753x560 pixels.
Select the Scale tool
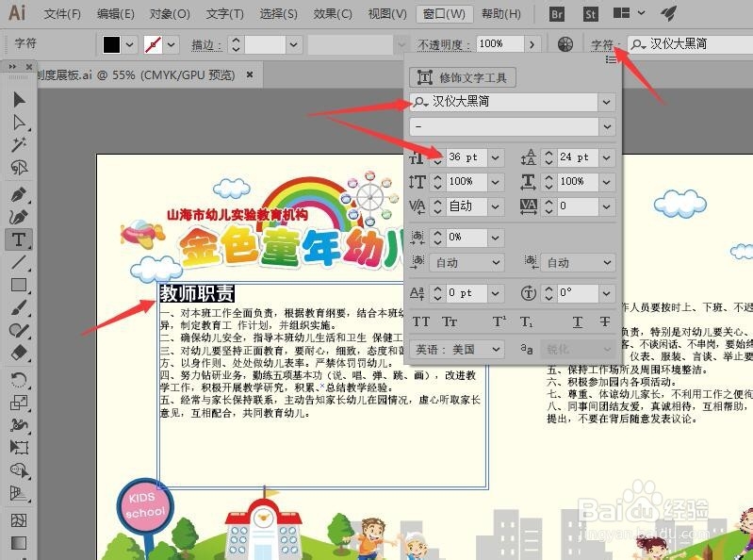coord(19,403)
